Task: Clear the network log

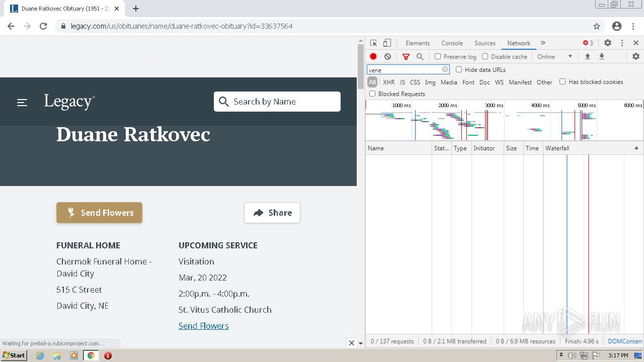Action: (x=387, y=57)
